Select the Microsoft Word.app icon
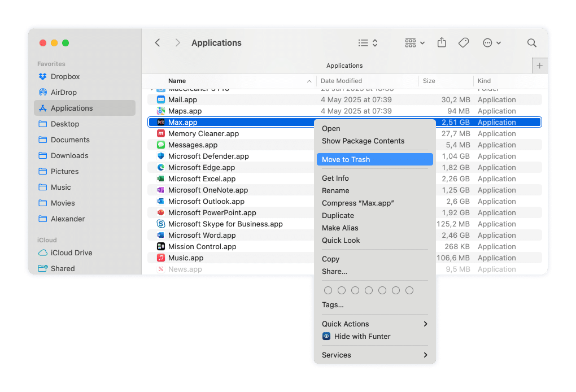This screenshot has width=576, height=392. click(161, 235)
